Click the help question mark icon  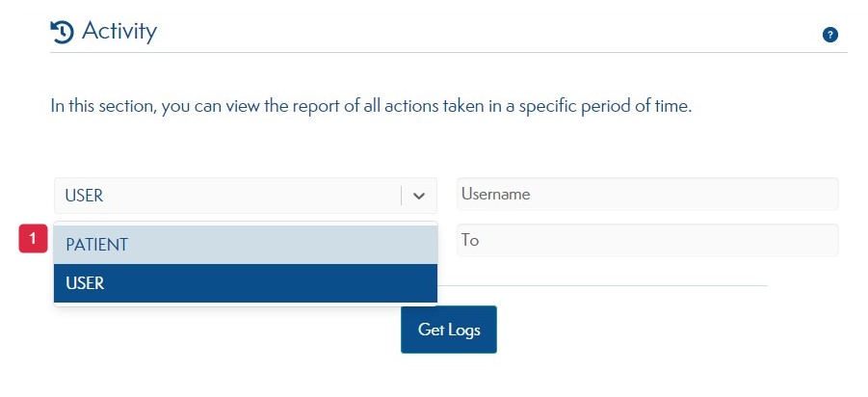point(829,35)
